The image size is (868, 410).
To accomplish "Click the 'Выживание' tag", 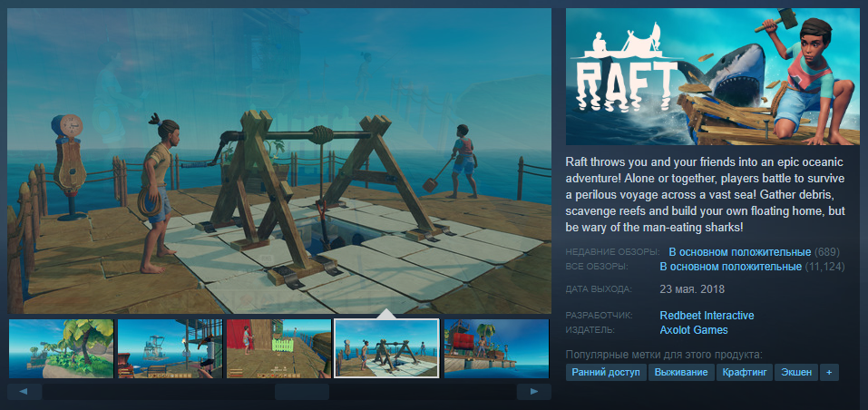I will coord(681,373).
